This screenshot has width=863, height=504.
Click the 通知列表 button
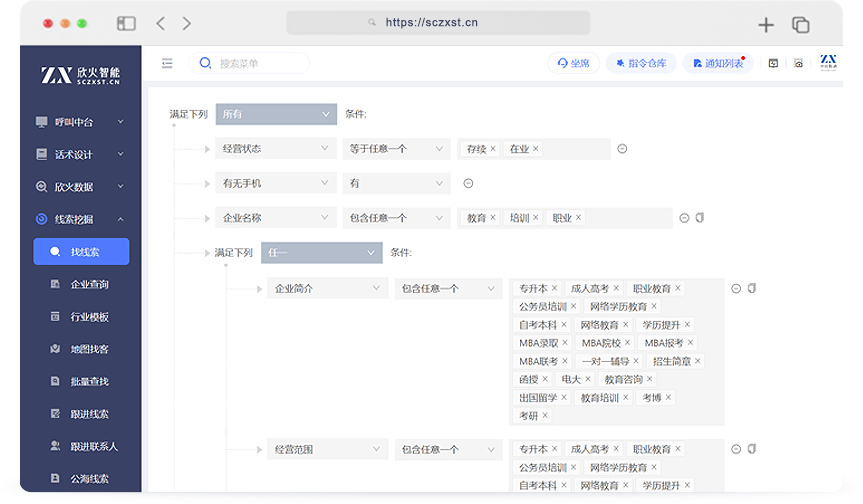pyautogui.click(x=717, y=63)
